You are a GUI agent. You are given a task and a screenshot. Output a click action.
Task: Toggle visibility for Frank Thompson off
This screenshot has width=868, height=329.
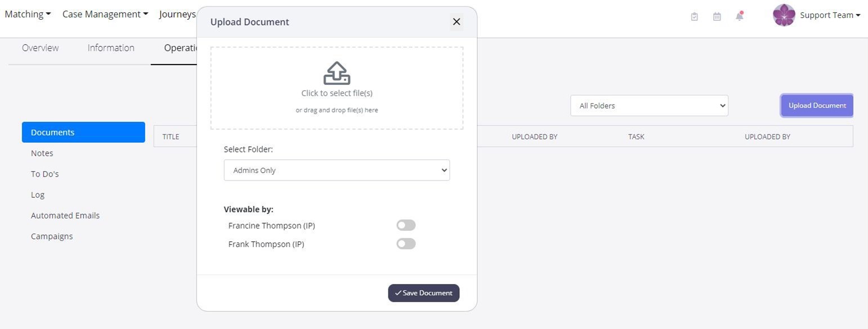[405, 244]
